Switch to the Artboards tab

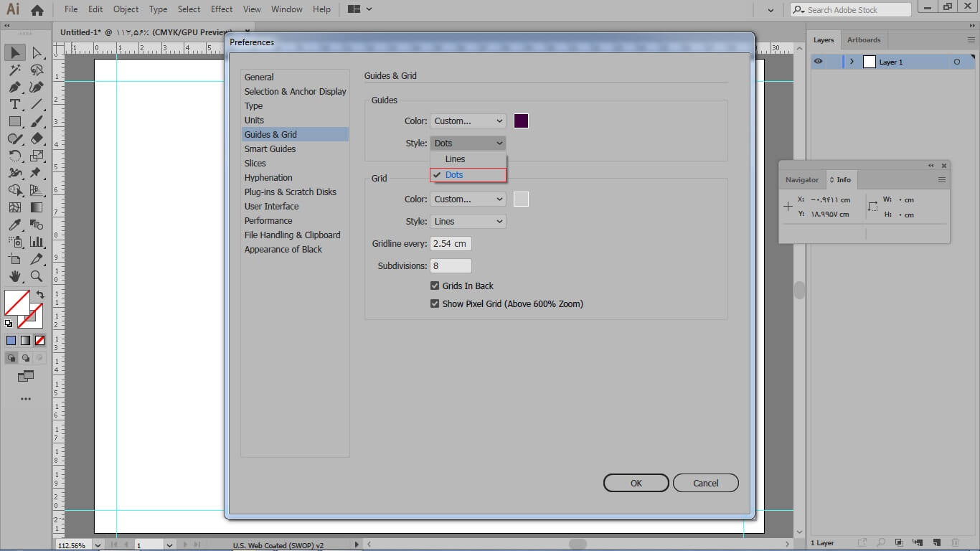click(x=863, y=40)
